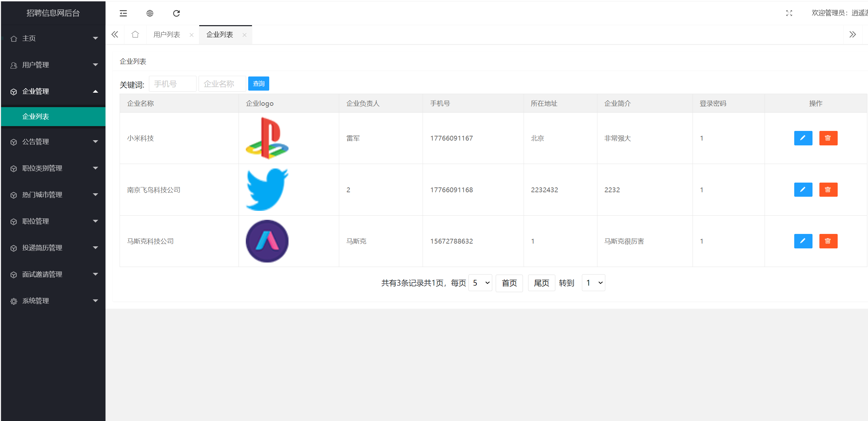Screen dimensions: 868x421
Task: Edit 小米科技 with the pencil icon
Action: click(803, 138)
